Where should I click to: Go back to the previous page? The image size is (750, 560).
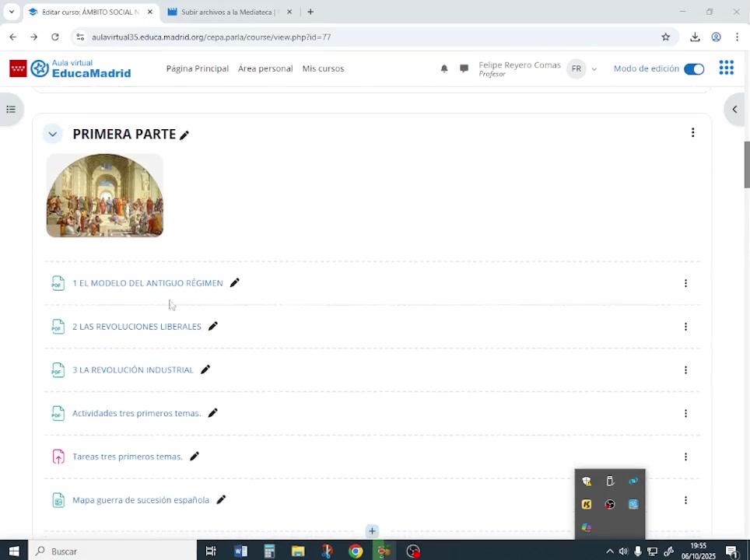[x=13, y=37]
